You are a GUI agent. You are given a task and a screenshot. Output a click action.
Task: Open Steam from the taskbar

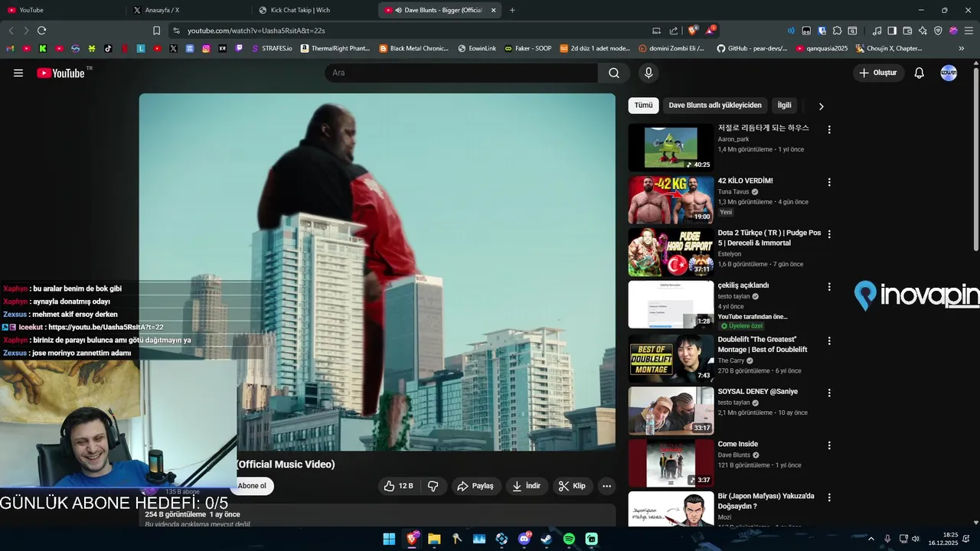pos(547,539)
